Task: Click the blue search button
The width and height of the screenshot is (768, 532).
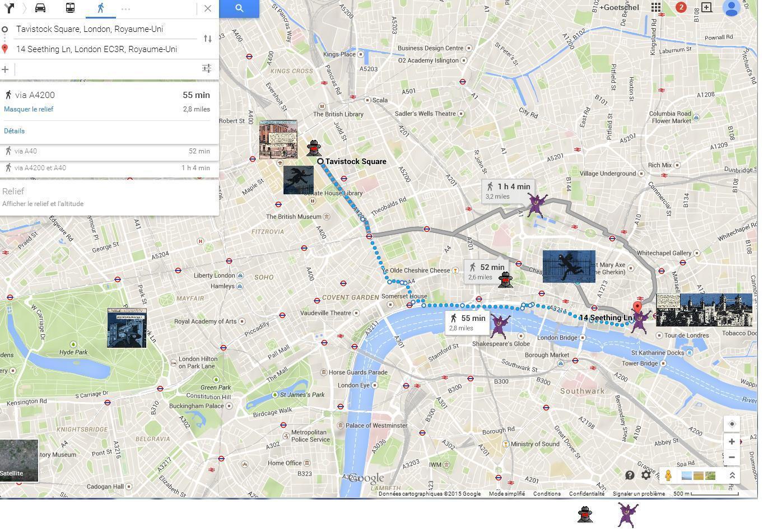Action: coord(239,8)
